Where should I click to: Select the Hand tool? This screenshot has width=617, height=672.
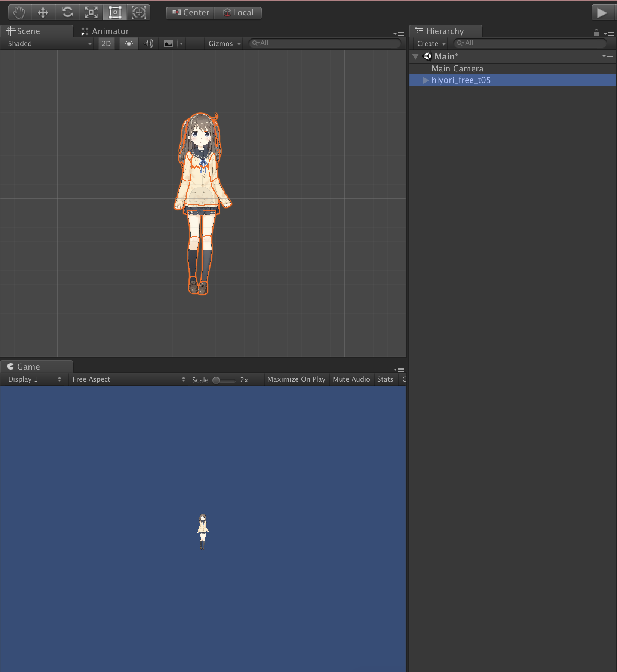tap(19, 12)
